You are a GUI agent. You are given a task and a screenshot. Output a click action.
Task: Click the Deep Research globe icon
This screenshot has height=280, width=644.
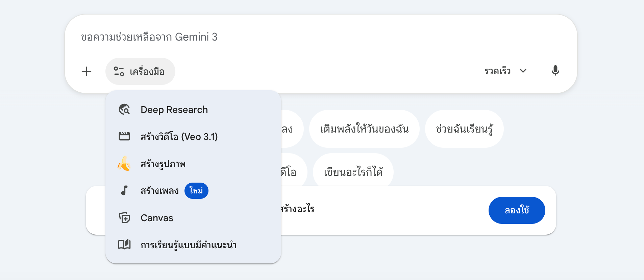[124, 110]
